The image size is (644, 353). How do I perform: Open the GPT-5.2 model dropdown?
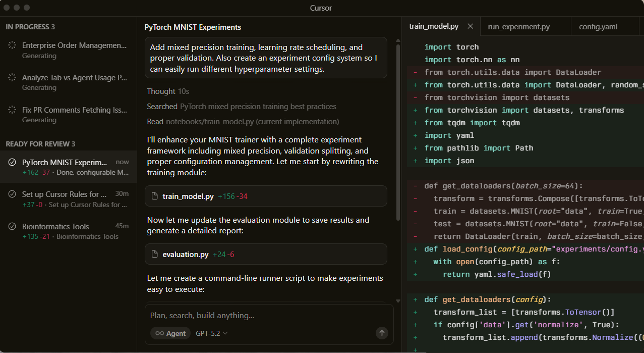click(x=211, y=333)
